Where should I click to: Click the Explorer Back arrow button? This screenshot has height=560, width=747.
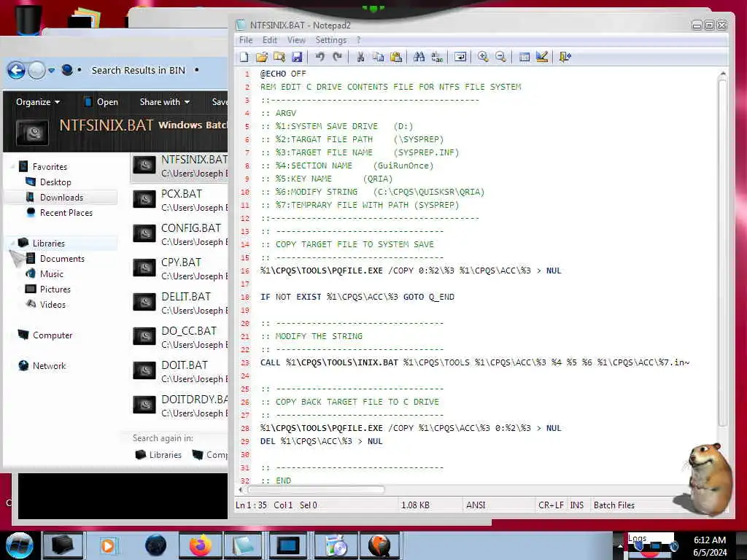[x=16, y=71]
